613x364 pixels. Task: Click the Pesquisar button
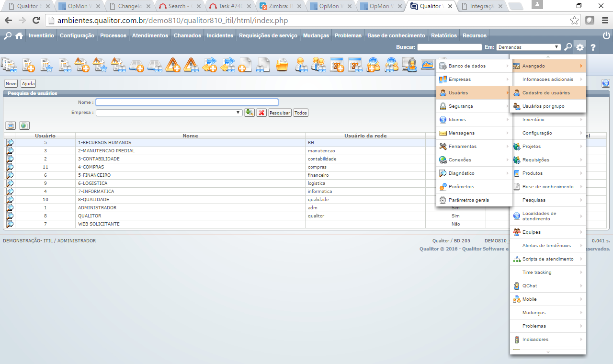pyautogui.click(x=280, y=113)
